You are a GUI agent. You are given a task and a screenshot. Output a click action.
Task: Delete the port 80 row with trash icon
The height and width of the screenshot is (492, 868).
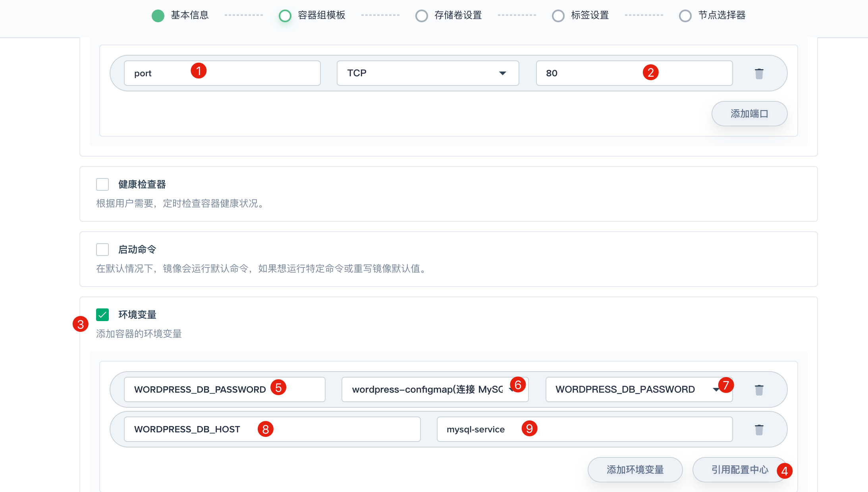[759, 74]
